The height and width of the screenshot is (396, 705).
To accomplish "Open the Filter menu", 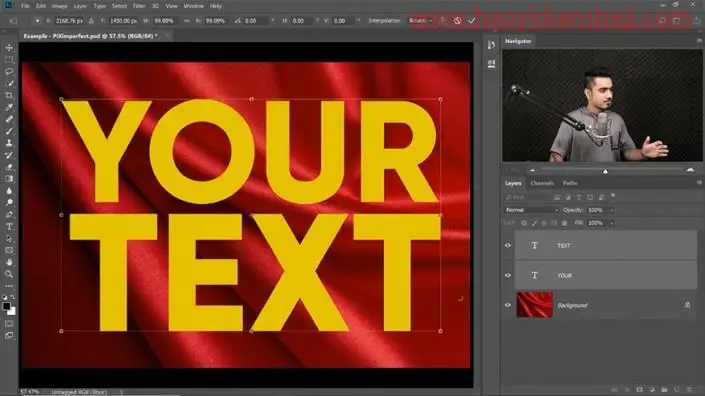I will 139,6.
